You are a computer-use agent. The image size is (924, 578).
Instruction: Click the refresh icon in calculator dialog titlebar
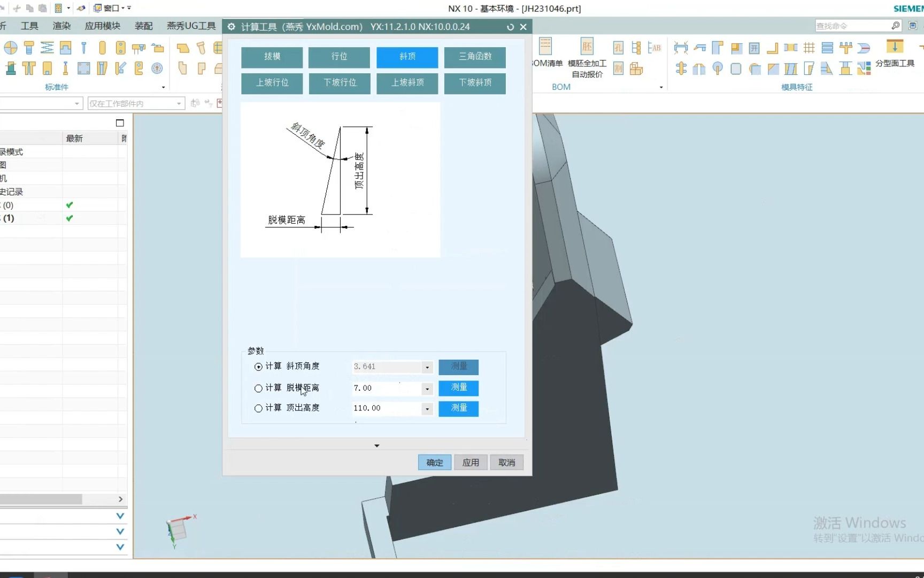click(x=510, y=27)
